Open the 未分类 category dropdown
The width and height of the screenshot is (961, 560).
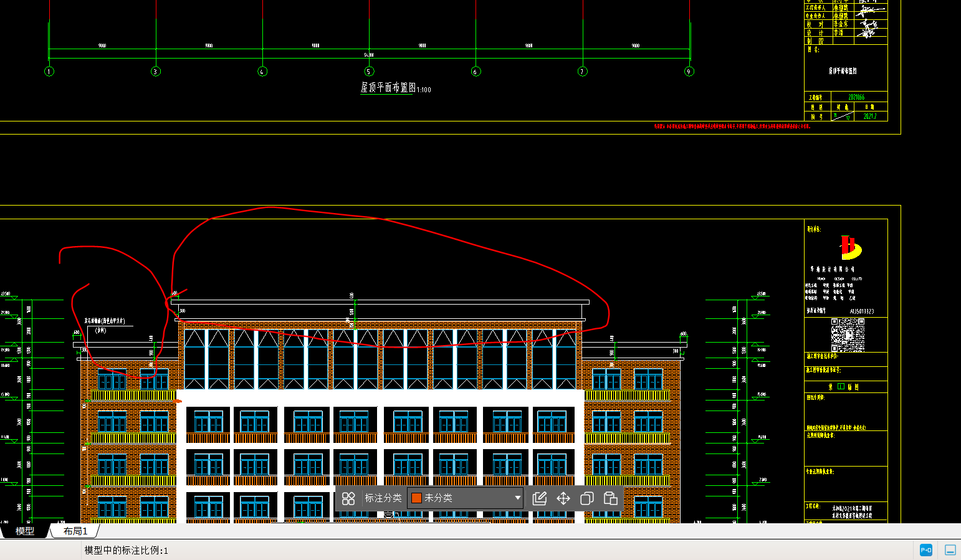click(x=466, y=498)
